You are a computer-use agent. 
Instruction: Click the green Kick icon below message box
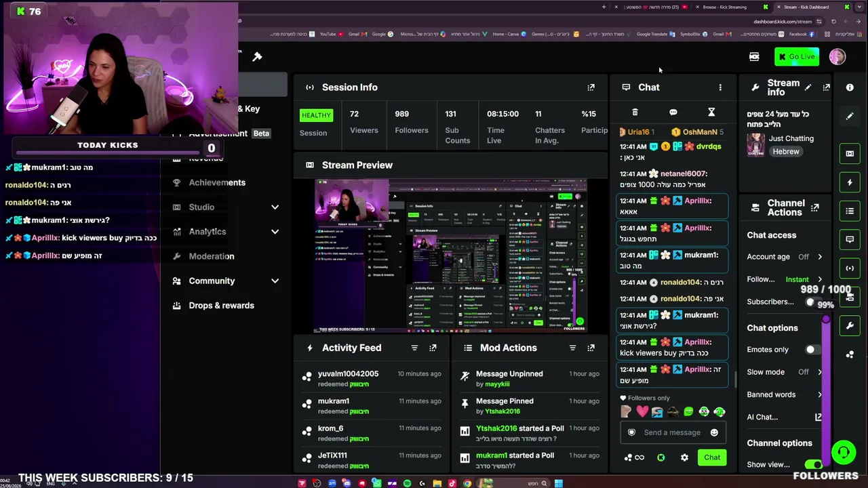(x=661, y=457)
